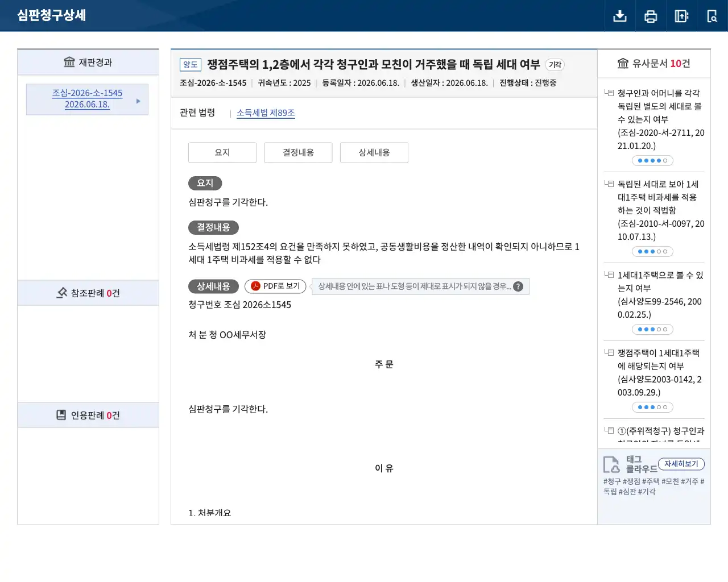This screenshot has width=728, height=582.
Task: Click list icon beside ①(주위적청구) 청구인과
Action: pyautogui.click(x=609, y=430)
